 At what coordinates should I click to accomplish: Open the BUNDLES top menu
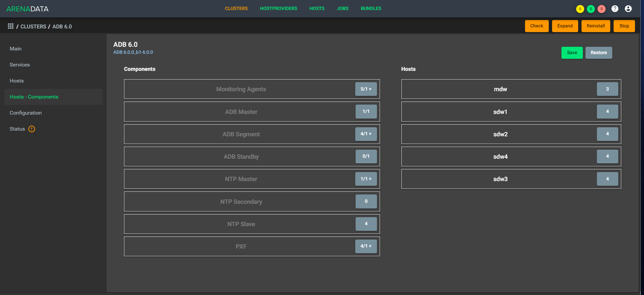click(x=371, y=8)
